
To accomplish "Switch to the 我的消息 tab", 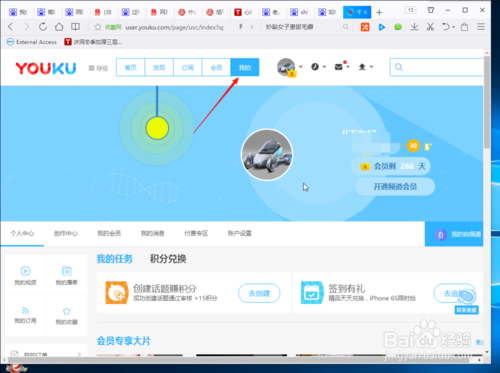I will [153, 233].
